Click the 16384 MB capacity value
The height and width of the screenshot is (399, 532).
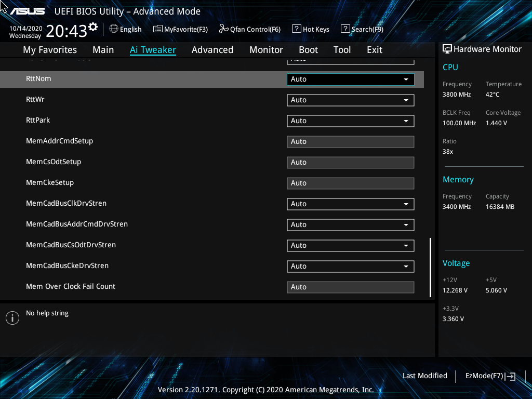(x=500, y=207)
